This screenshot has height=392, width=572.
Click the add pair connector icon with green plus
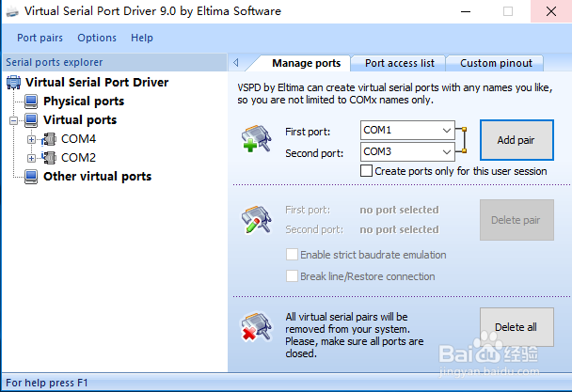tap(257, 138)
